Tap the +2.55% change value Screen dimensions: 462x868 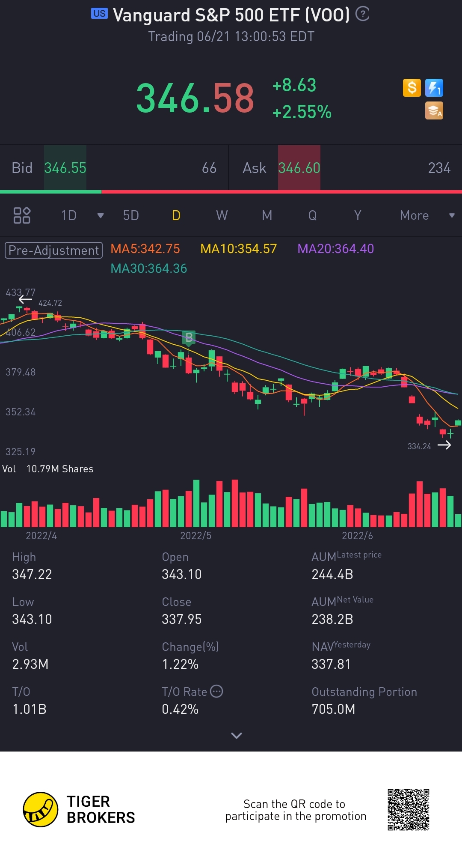pos(302,112)
